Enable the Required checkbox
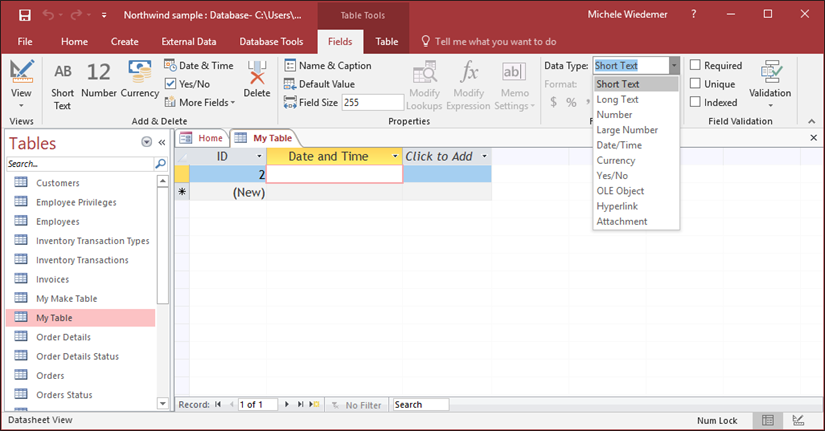Viewport: 825px width, 431px height. point(695,65)
